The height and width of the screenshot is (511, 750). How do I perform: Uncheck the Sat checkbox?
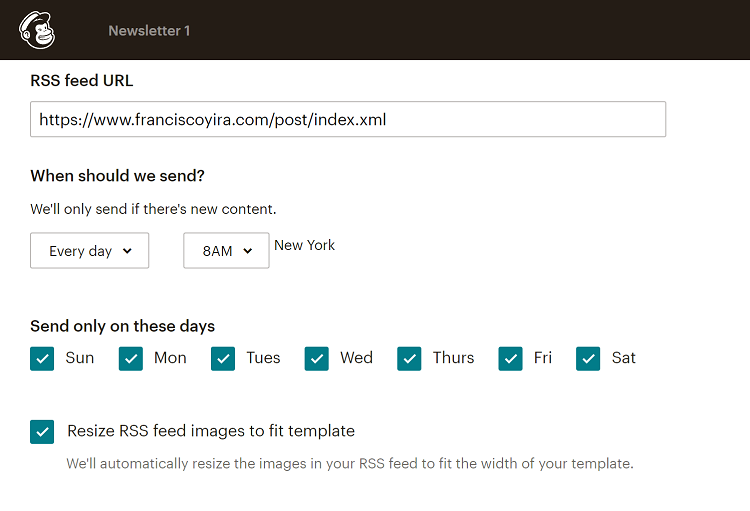[588, 358]
